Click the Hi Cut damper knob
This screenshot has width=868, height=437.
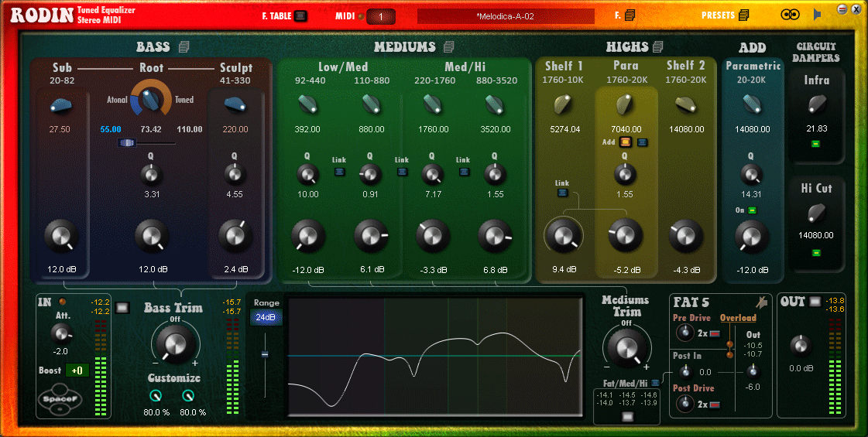817,213
